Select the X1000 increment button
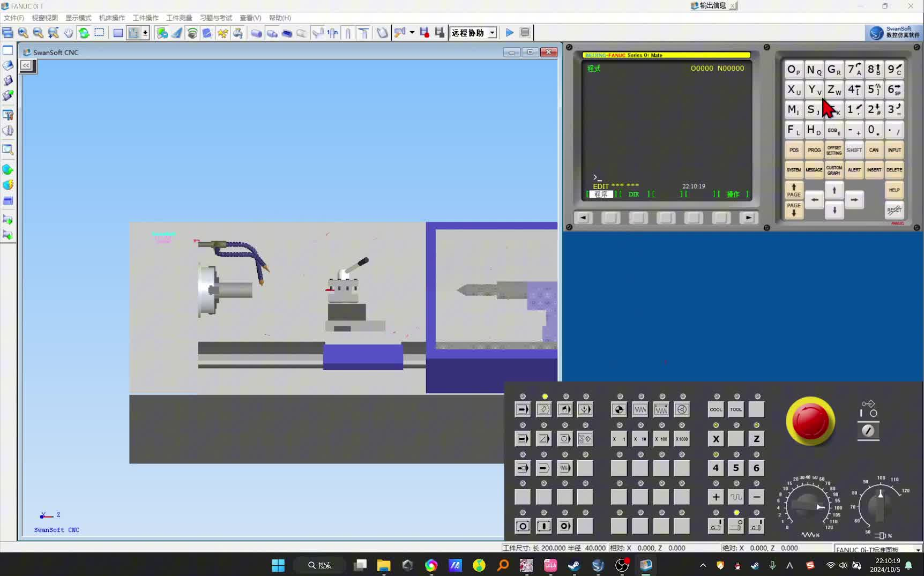 click(x=682, y=439)
